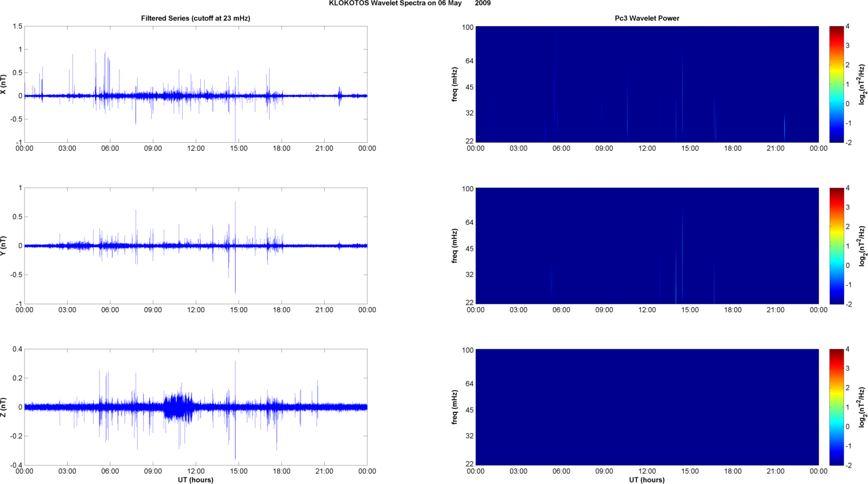The width and height of the screenshot is (868, 484).
Task: Click the KLOKOTOS Wavelet Spectra figure title
Action: pos(410,3)
